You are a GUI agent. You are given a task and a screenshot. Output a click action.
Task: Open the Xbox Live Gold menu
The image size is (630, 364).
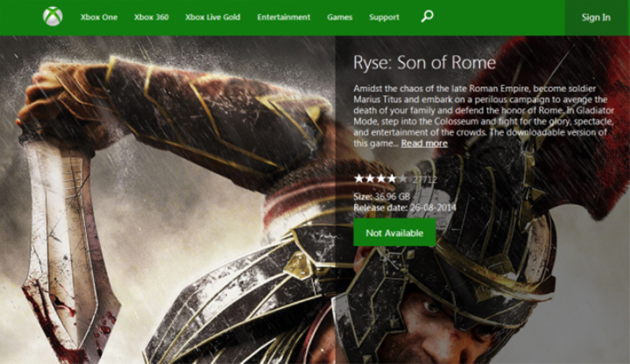(x=213, y=17)
